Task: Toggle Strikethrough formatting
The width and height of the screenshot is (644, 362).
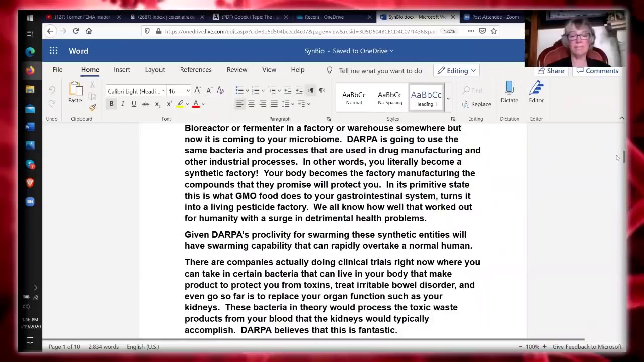Action: pyautogui.click(x=145, y=104)
